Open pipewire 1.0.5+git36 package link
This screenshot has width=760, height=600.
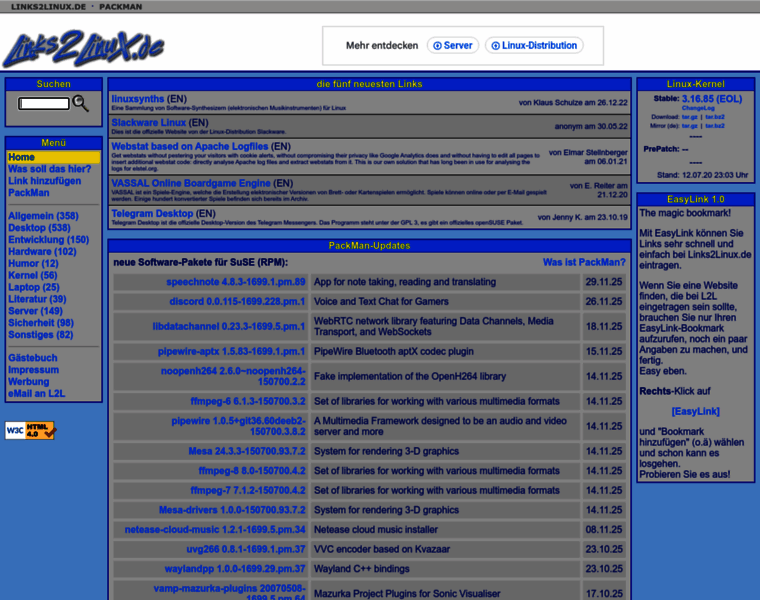click(x=238, y=426)
